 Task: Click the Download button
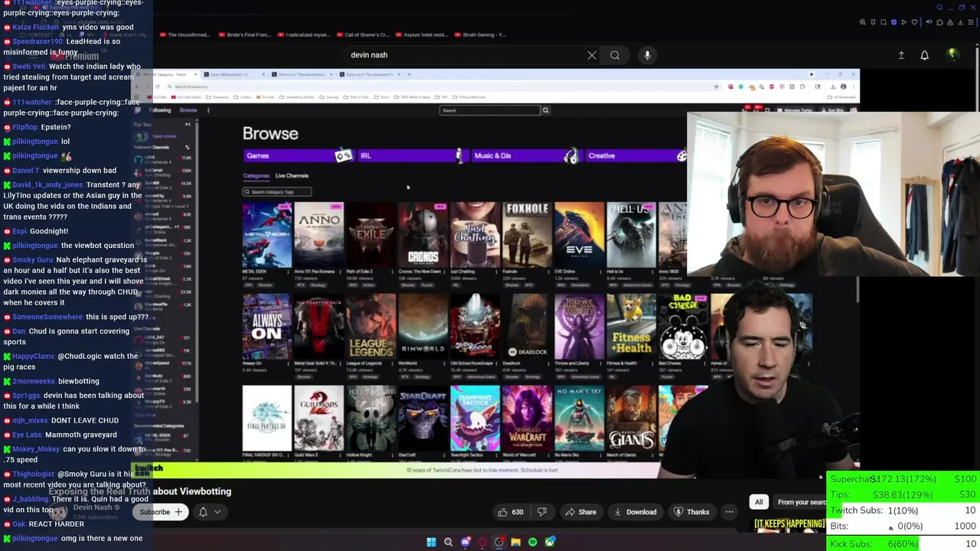click(635, 512)
